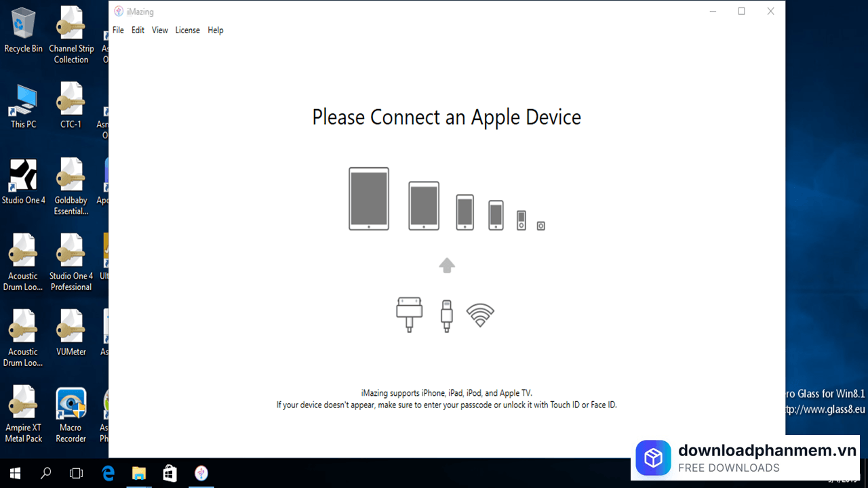Open File Explorer from taskbar
The height and width of the screenshot is (488, 868).
(139, 473)
